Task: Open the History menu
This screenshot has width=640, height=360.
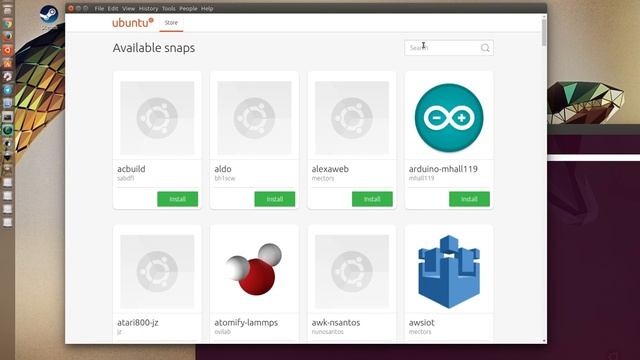Action: (148, 8)
